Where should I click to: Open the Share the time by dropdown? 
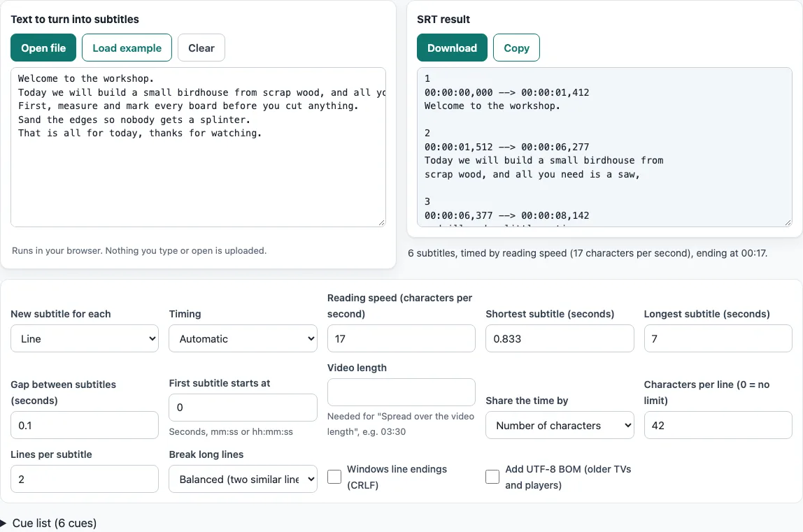(x=560, y=425)
